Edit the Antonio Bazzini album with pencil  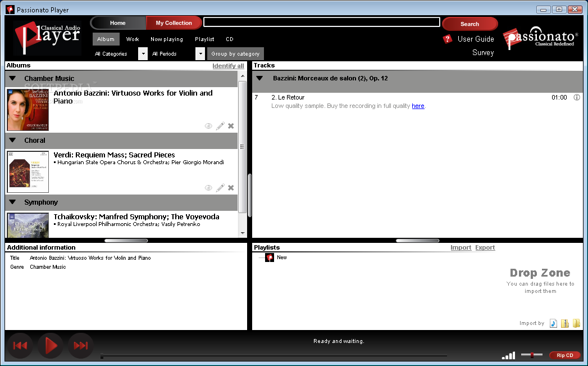[220, 126]
